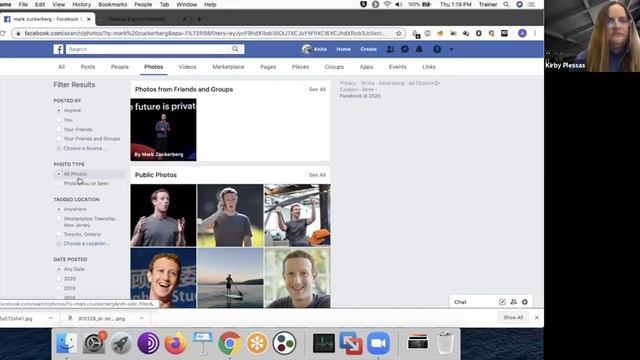Click See All for Friends and Groups photos

[x=317, y=89]
